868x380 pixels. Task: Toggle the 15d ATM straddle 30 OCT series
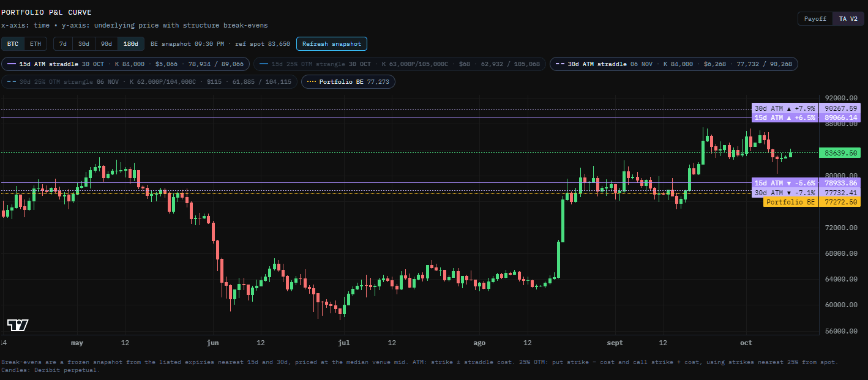125,64
